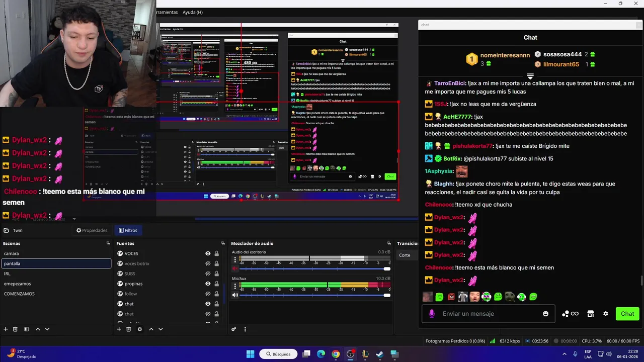Open the Corte transition dropdown
This screenshot has width=644, height=362.
click(x=408, y=255)
